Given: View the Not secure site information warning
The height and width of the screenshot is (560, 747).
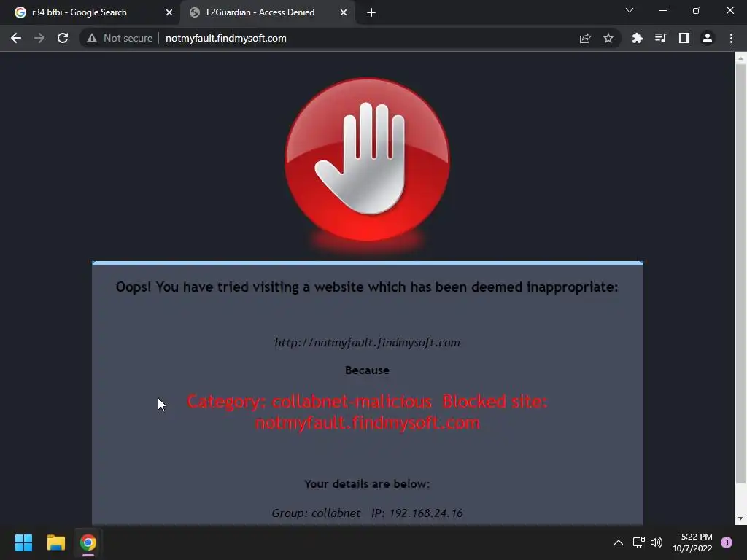Looking at the screenshot, I should coord(120,38).
